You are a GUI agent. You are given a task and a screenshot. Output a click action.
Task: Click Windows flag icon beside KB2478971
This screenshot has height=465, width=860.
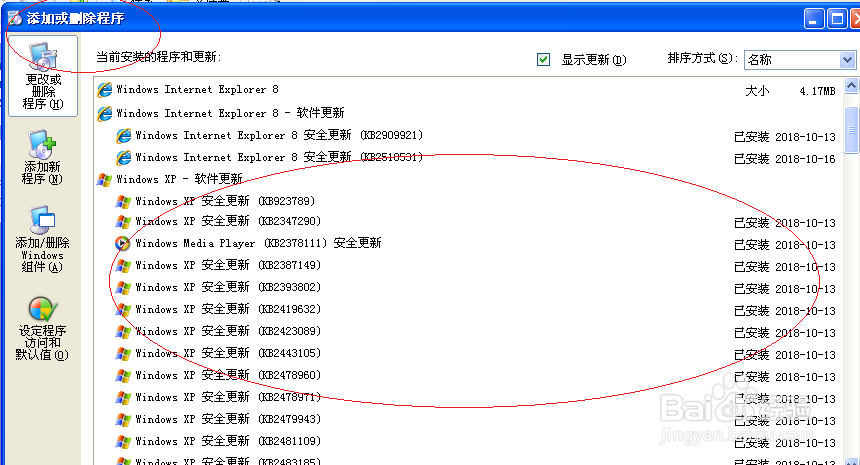point(123,398)
